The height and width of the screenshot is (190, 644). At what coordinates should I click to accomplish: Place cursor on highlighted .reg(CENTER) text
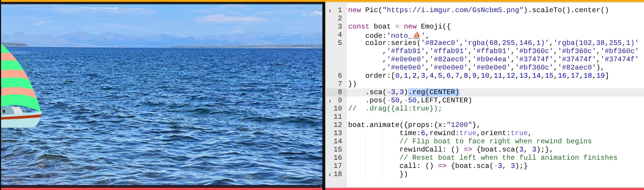pos(433,92)
